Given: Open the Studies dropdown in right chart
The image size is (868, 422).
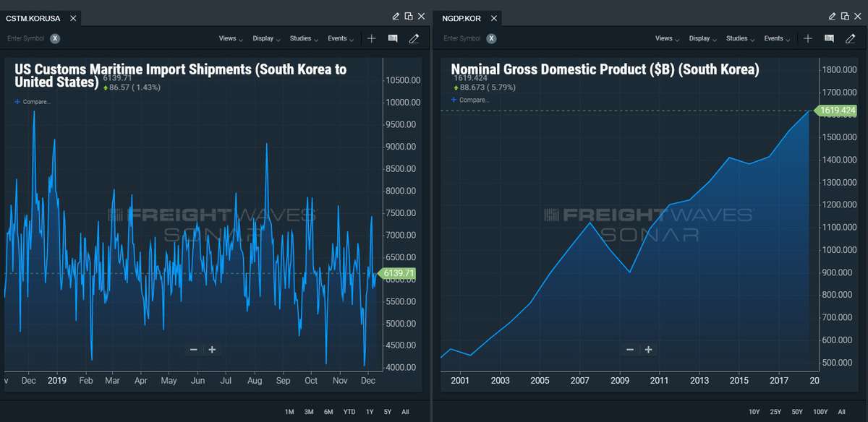Looking at the screenshot, I should tap(740, 38).
